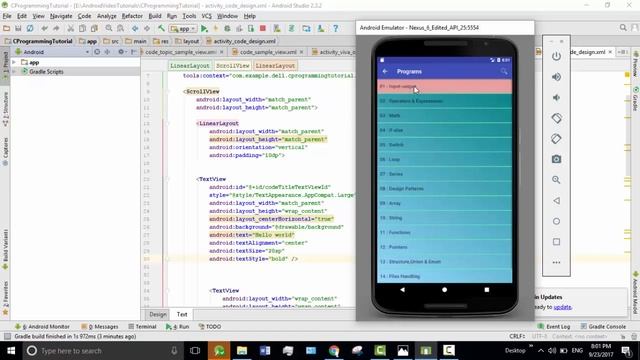
Task: Click emulator sidebar home circle
Action: point(556,221)
